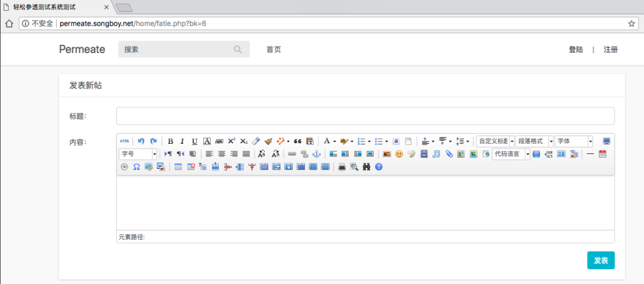Insert horizontal rule line
Screen dimensions: 644x284
(x=590, y=154)
